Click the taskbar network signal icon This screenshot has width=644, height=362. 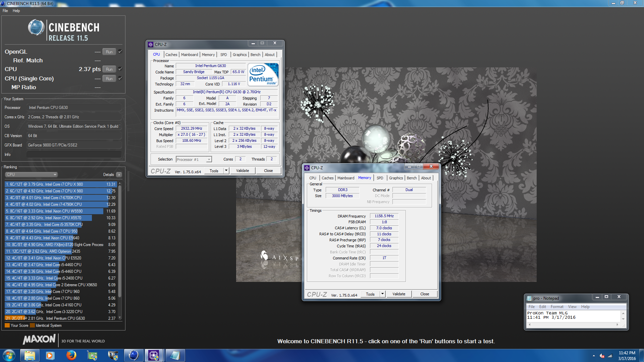pyautogui.click(x=610, y=356)
